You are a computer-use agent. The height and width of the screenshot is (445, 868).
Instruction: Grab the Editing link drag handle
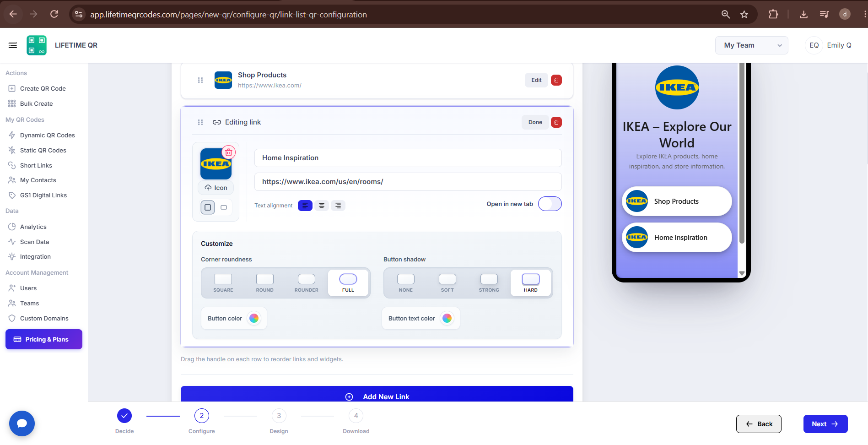200,122
